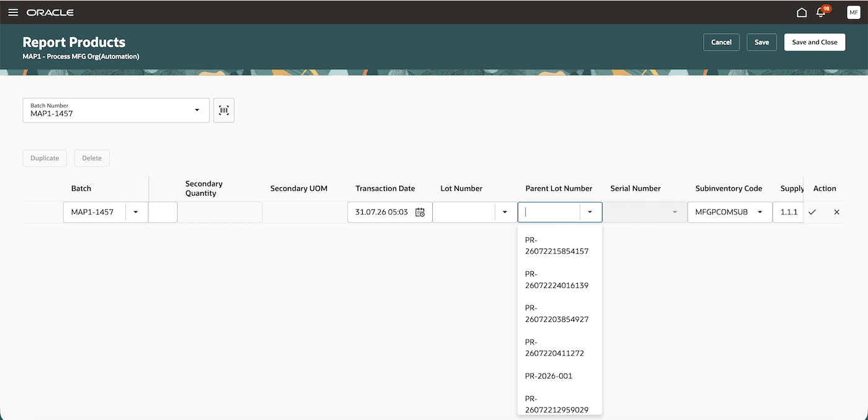The height and width of the screenshot is (420, 868).
Task: Open the Subinventory Code MFGPCOMSUB dropdown
Action: click(759, 212)
